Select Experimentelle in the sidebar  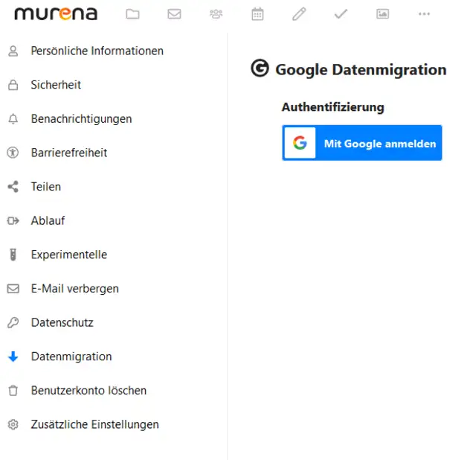(x=69, y=255)
